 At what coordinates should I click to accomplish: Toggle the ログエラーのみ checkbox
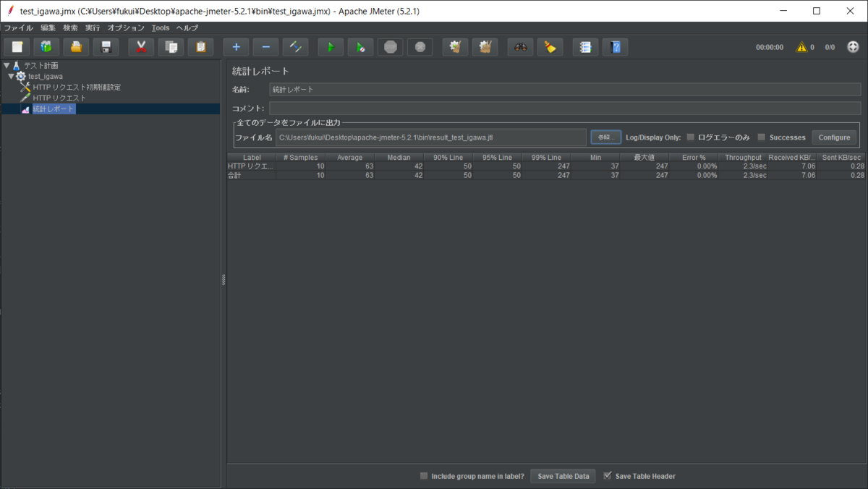pyautogui.click(x=691, y=137)
